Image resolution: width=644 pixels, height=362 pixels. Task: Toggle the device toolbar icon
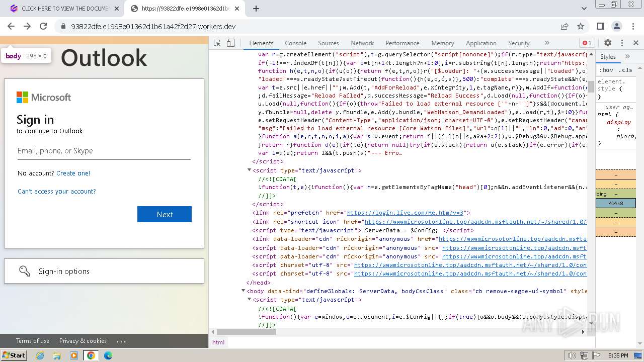pyautogui.click(x=230, y=43)
